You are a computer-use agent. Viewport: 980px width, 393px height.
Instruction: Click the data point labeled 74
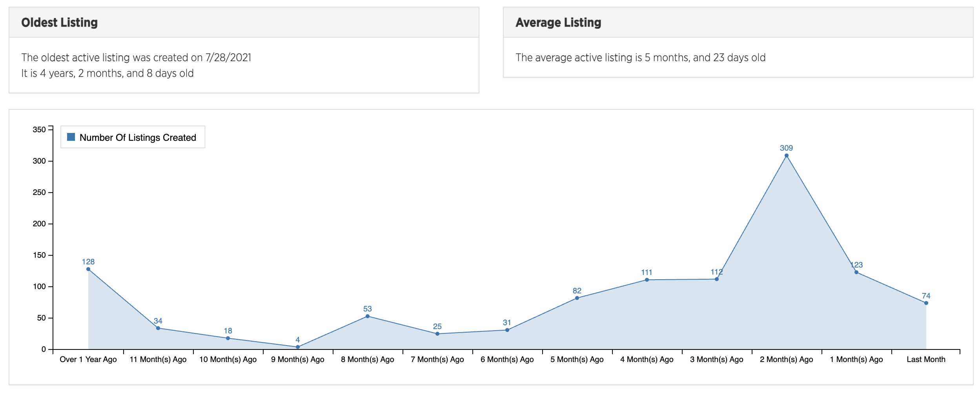tap(926, 303)
